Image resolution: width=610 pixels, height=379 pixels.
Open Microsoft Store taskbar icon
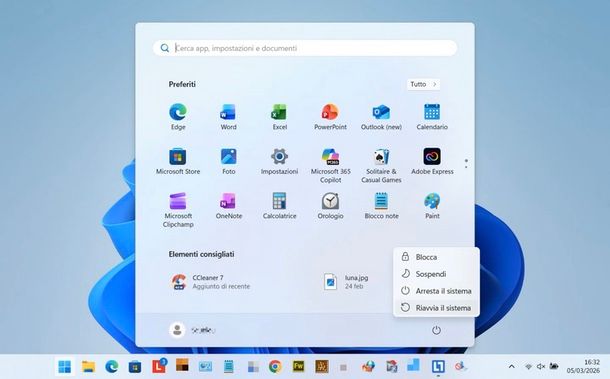point(135,366)
